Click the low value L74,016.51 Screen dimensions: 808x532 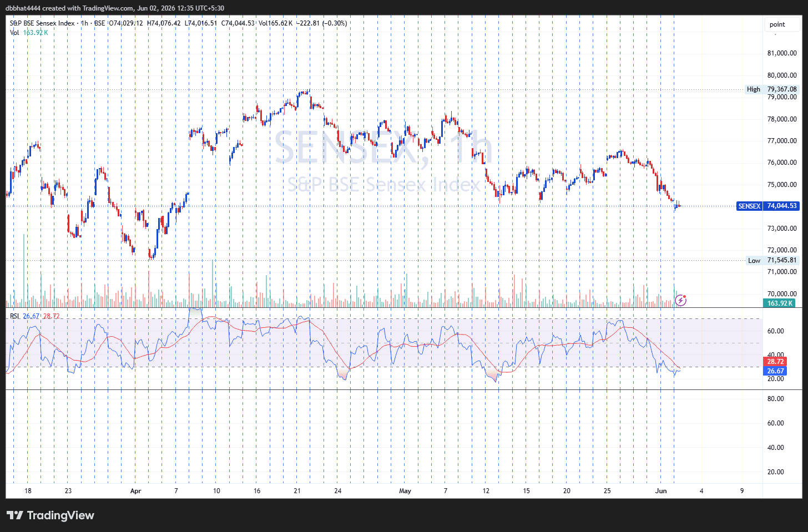click(x=201, y=23)
